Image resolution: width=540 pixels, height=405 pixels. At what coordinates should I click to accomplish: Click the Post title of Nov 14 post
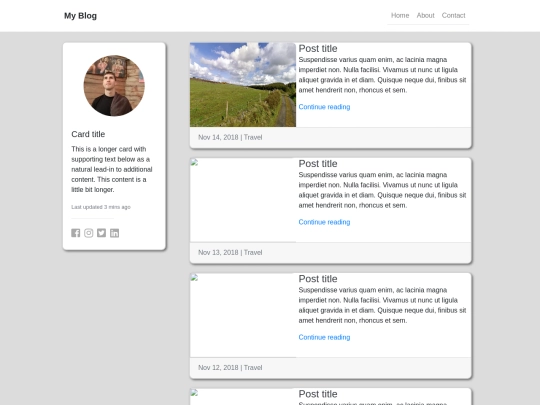[318, 49]
